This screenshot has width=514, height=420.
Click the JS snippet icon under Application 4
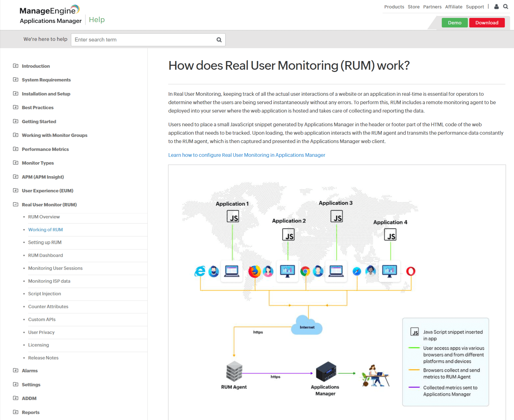pos(390,235)
